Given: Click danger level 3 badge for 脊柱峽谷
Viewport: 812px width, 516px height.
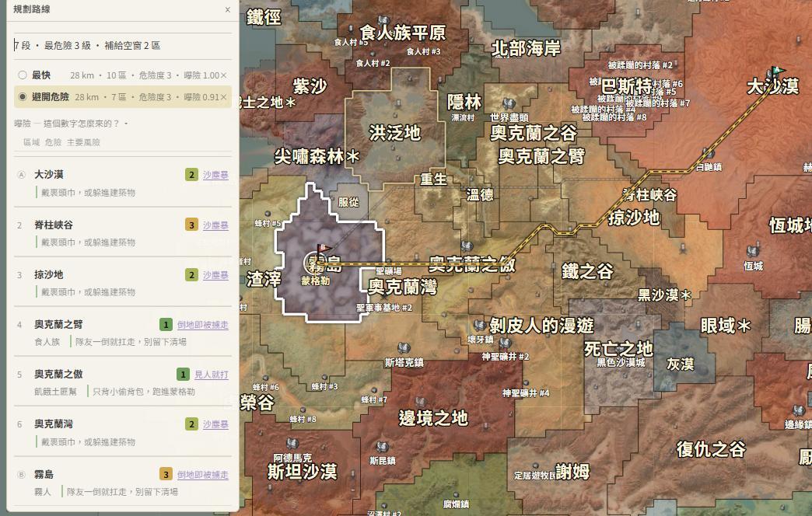Looking at the screenshot, I should tap(191, 225).
